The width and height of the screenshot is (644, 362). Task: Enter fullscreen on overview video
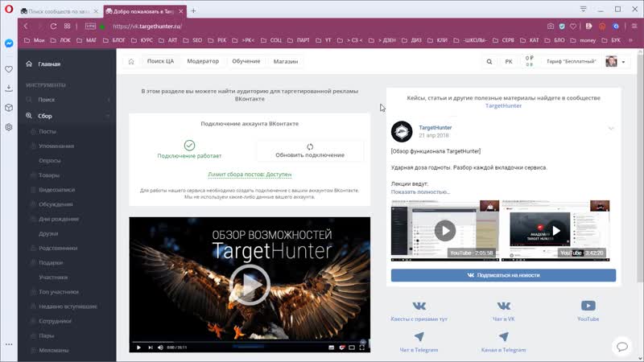tap(361, 348)
